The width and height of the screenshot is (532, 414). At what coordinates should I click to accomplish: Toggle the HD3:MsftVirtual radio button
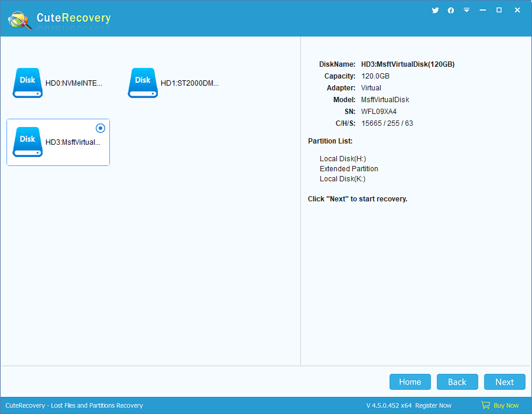[100, 128]
